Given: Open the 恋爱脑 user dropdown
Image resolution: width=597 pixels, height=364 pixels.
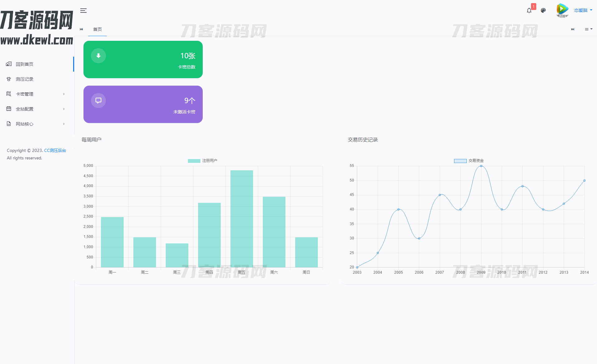Looking at the screenshot, I should point(583,10).
